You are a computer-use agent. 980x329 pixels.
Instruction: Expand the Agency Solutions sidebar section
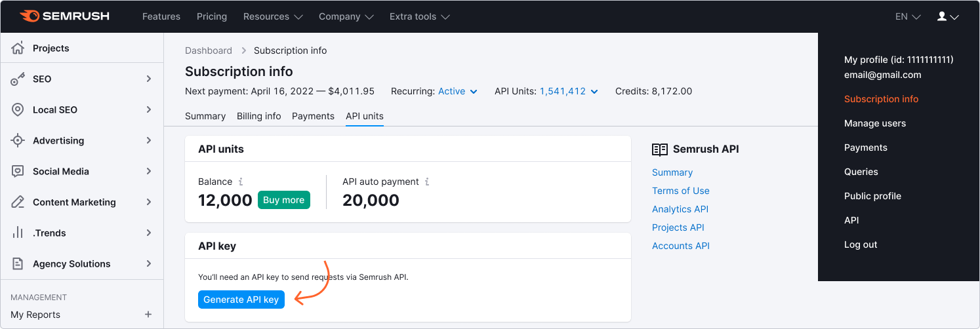coord(149,263)
